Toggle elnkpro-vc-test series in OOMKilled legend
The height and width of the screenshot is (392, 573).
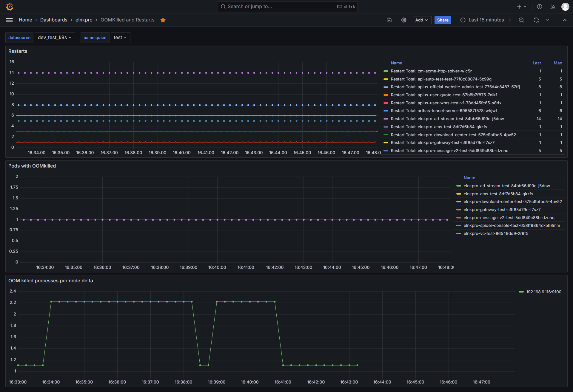(x=496, y=233)
